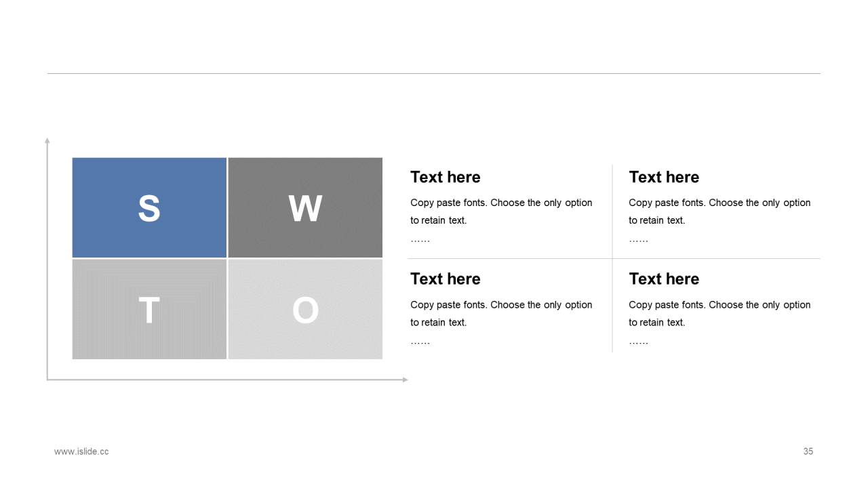This screenshot has height=488, width=868.
Task: Click the top-right column's 'Text here' heading
Action: [664, 177]
